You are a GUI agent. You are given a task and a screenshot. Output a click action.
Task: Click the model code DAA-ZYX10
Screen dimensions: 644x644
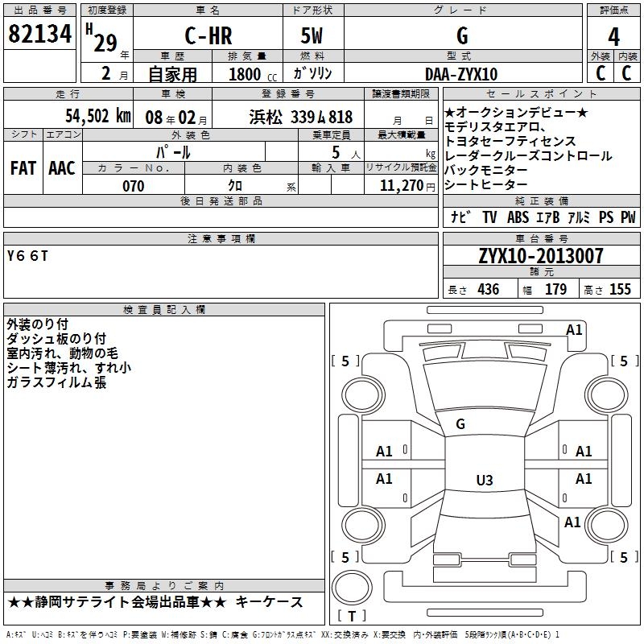(x=461, y=74)
